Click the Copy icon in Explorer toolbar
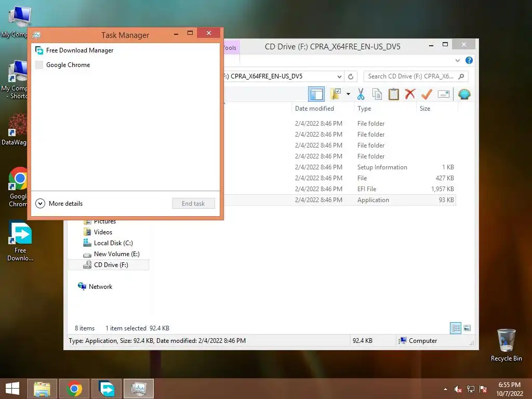 [377, 94]
